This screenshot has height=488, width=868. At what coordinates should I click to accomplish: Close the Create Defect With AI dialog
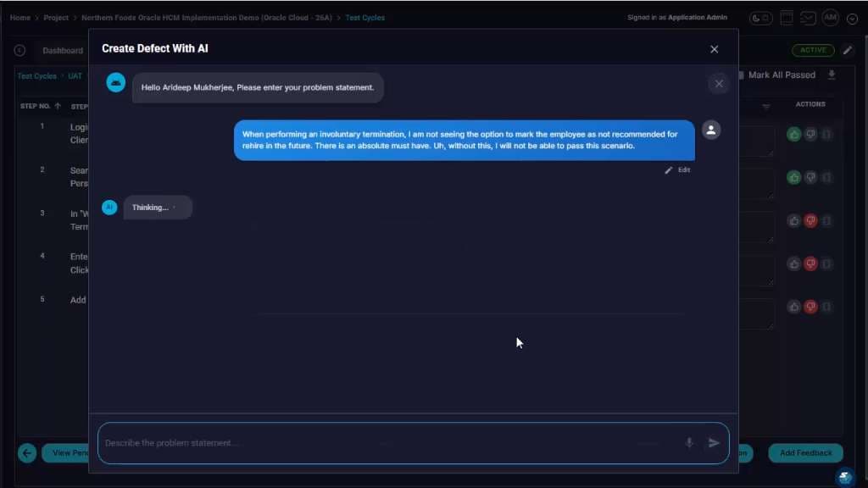(714, 49)
